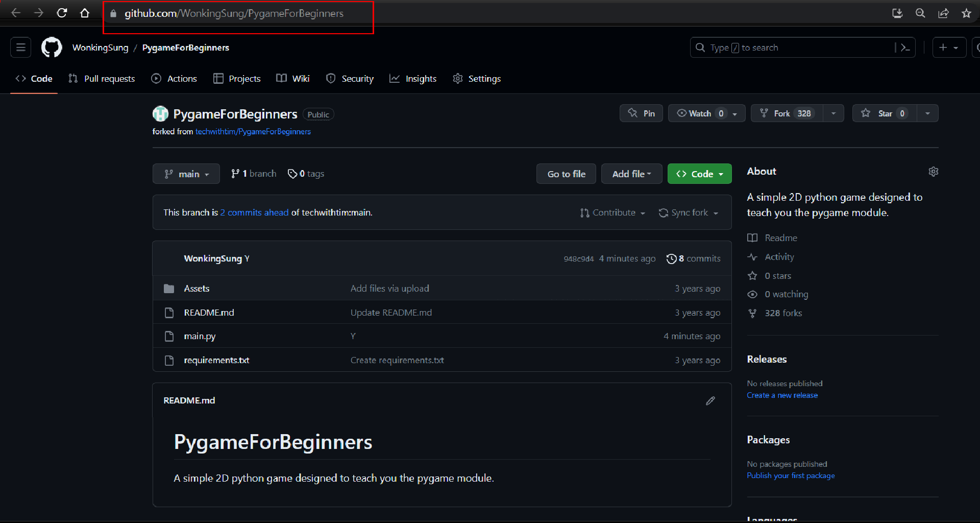Open the Add file dropdown
Viewport: 980px width, 523px height.
tap(632, 174)
